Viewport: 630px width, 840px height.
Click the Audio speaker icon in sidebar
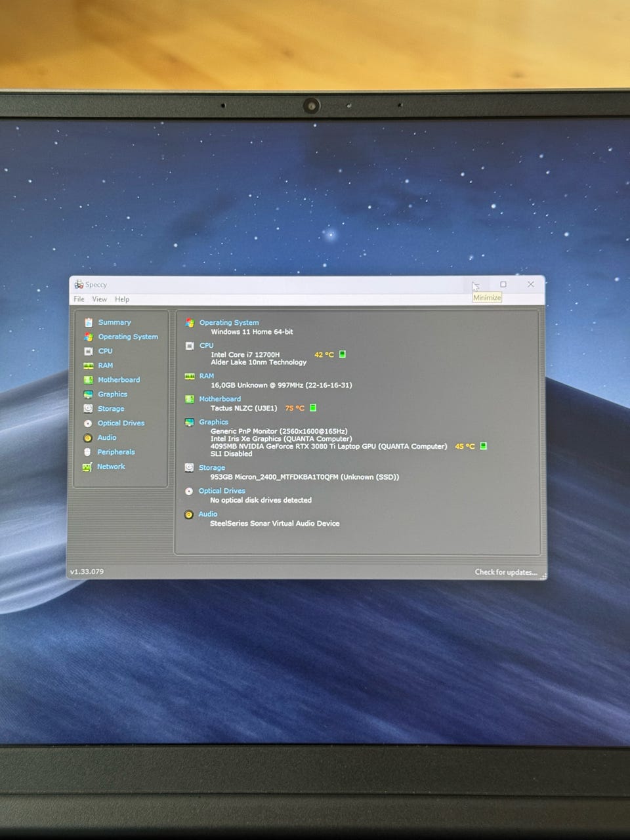tap(88, 438)
